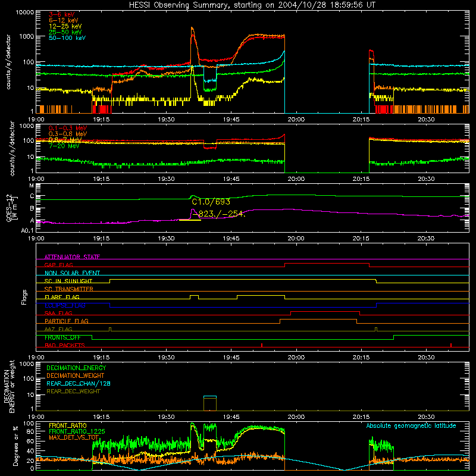Click the 0.3-0.8 MeV legend entry
Screen dimensions: 476x476
coord(68,134)
